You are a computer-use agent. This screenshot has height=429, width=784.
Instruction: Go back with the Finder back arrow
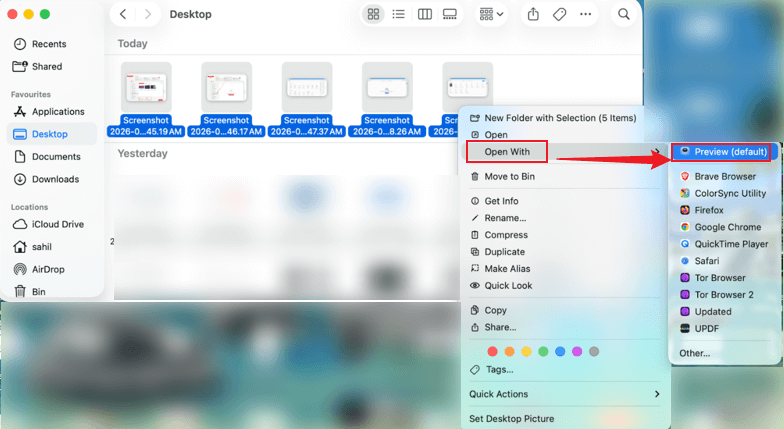coord(123,14)
